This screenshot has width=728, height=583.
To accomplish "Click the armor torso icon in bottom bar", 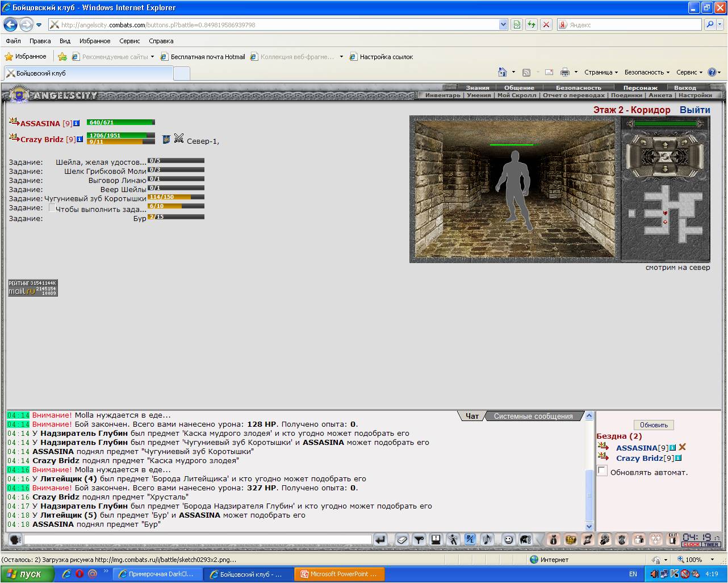I will [622, 540].
